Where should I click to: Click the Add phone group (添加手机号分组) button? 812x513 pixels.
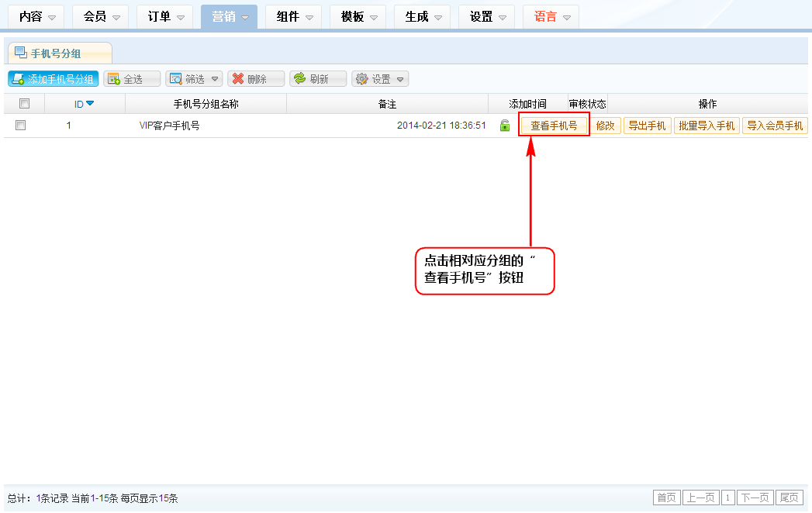(54, 79)
